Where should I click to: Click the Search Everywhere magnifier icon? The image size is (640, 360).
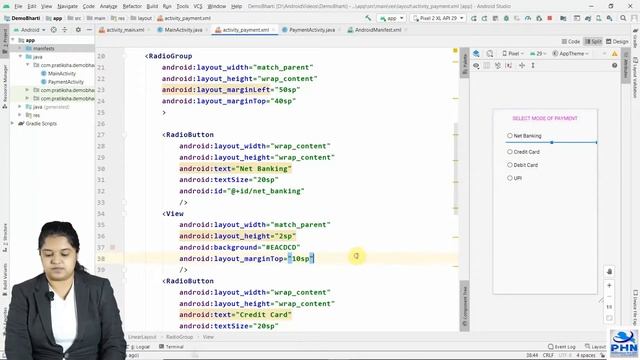coord(623,18)
